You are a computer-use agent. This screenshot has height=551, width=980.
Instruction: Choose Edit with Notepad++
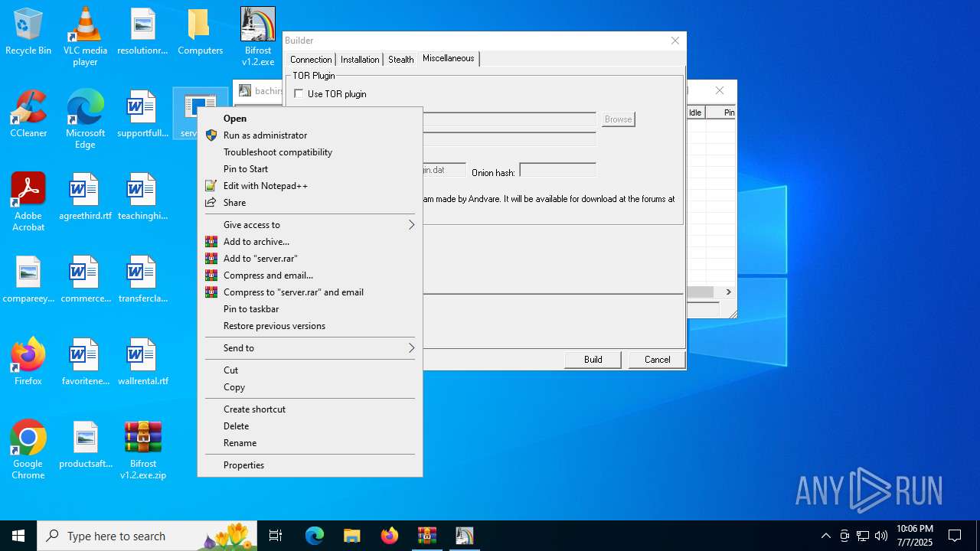click(x=310, y=185)
